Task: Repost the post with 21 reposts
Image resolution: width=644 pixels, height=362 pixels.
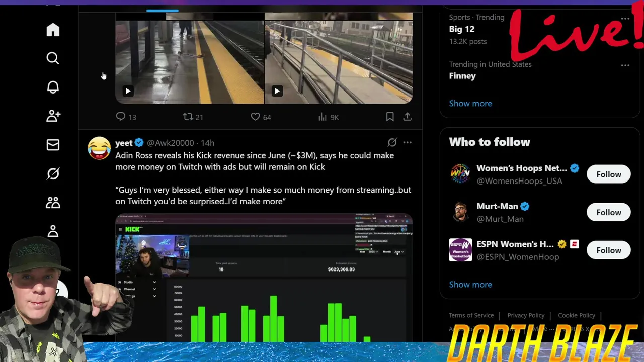Action: pos(193,117)
